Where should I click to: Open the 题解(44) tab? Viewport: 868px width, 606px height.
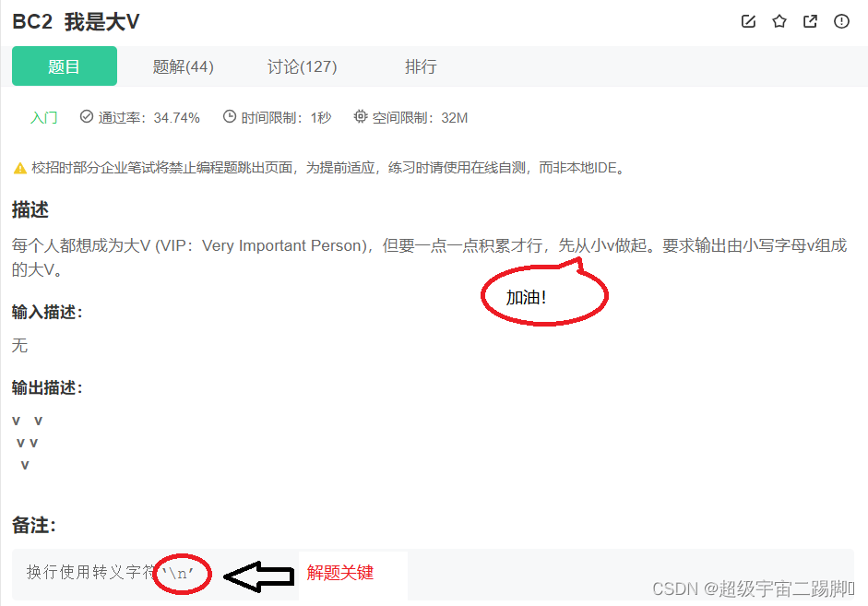pos(183,67)
